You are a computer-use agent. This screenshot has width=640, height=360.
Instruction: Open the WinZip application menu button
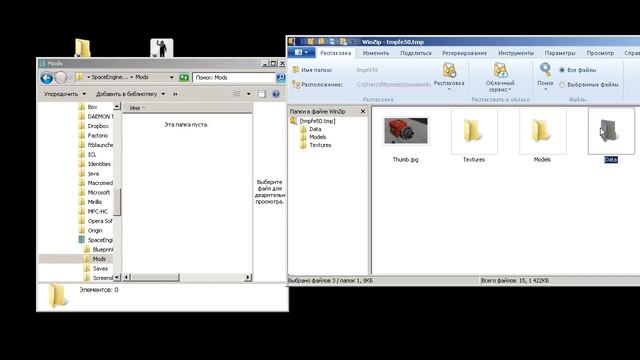[301, 53]
